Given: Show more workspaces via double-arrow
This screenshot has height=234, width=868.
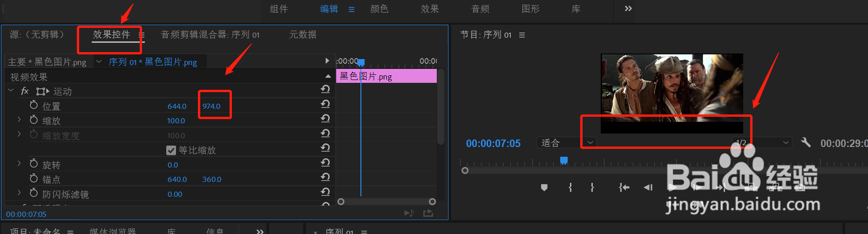Looking at the screenshot, I should point(628,9).
